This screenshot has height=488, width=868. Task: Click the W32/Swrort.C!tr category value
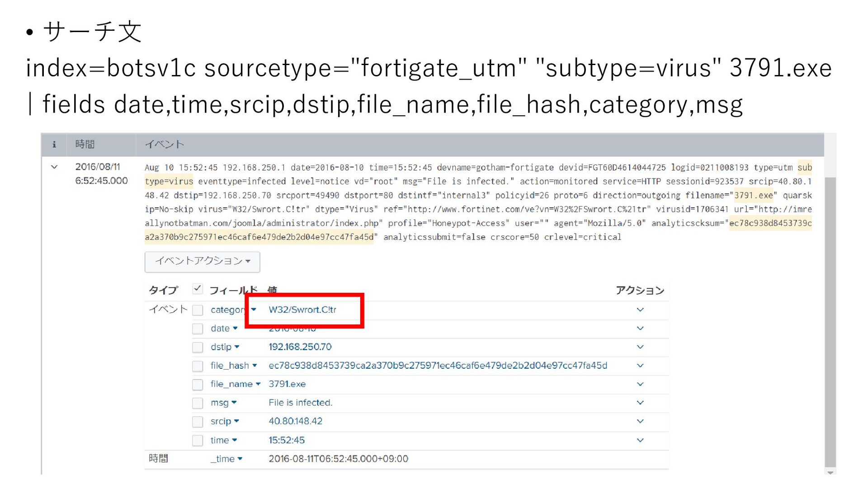[x=302, y=310]
